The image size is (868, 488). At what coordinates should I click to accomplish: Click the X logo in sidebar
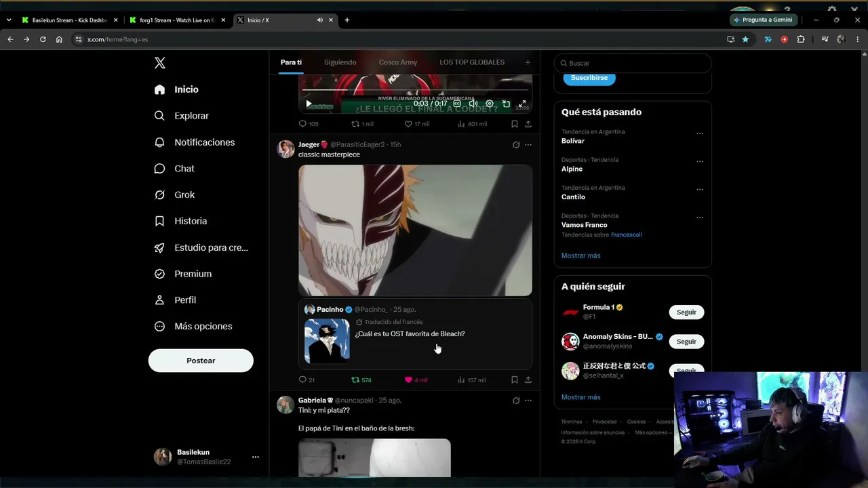(x=160, y=63)
